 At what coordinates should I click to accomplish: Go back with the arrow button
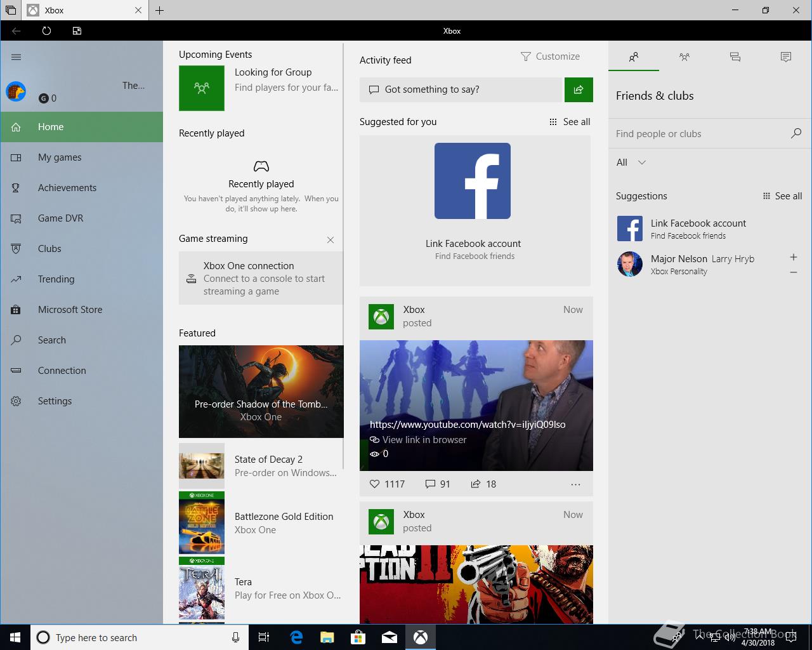16,30
